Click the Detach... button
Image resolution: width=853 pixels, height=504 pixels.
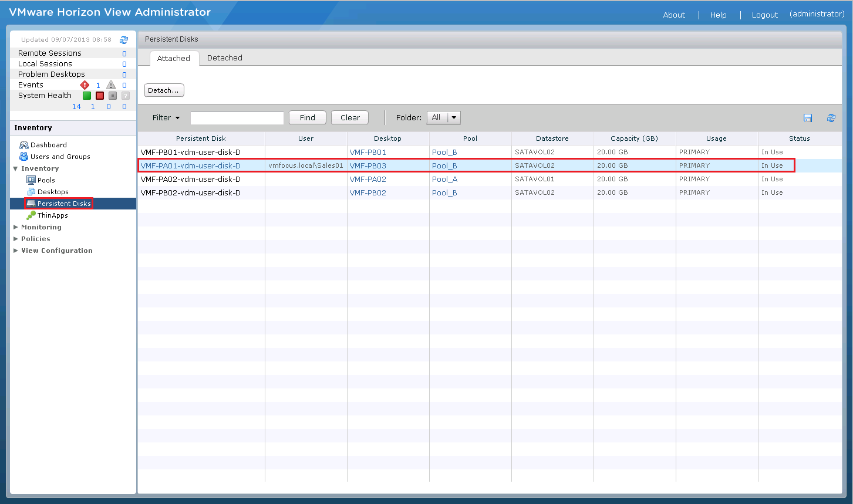164,90
